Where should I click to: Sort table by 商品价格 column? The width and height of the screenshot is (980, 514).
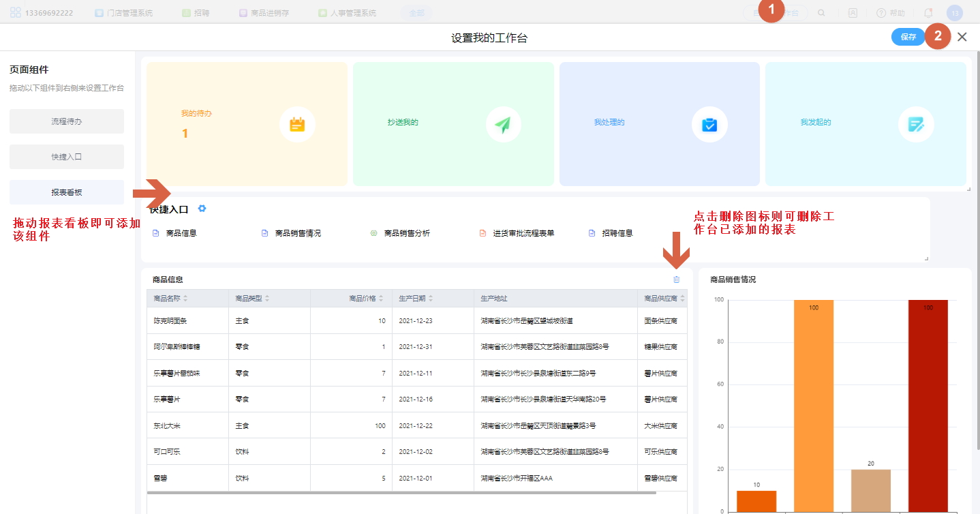tap(381, 299)
